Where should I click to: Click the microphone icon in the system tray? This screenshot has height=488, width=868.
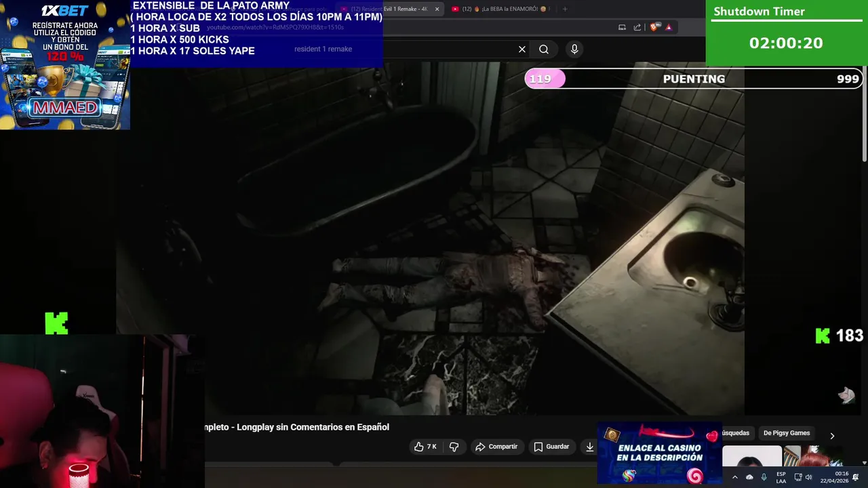(764, 477)
